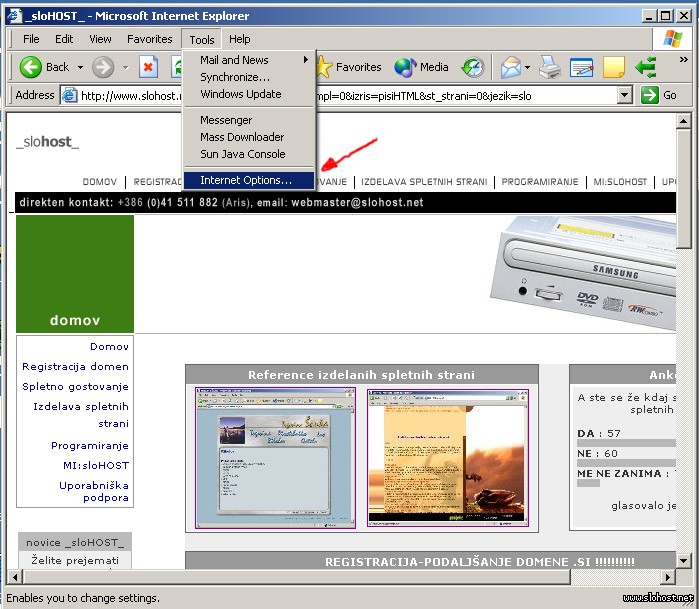The image size is (699, 609).
Task: Open the View menu
Action: 100,39
